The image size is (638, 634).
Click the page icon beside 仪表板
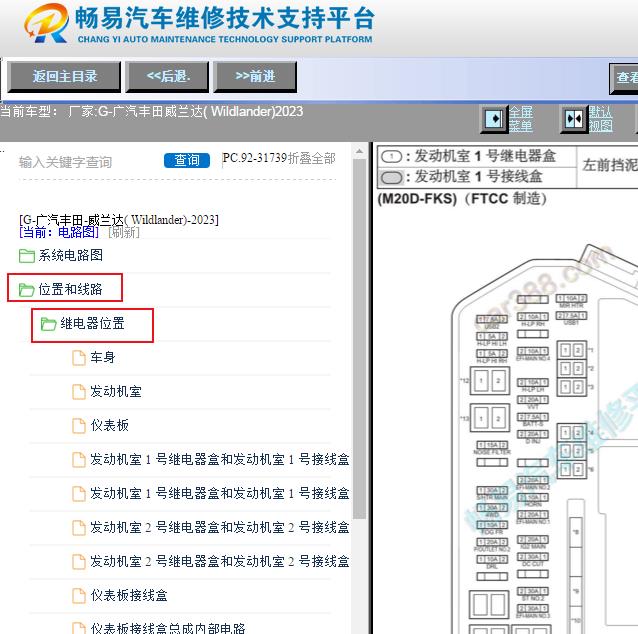(79, 426)
